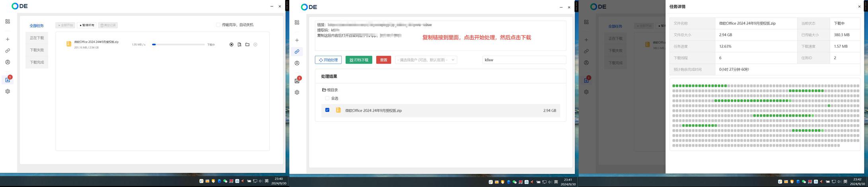
Task: Click the 开始处理 button
Action: [328, 60]
